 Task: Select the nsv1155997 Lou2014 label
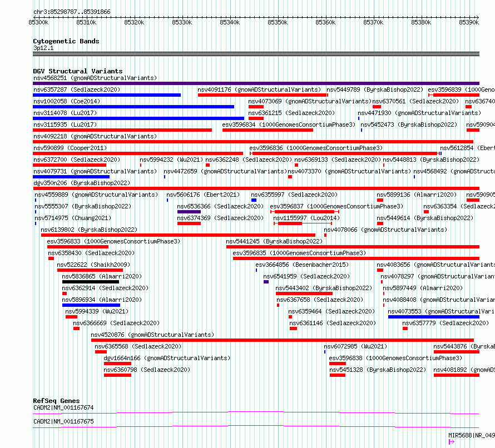click(x=306, y=218)
